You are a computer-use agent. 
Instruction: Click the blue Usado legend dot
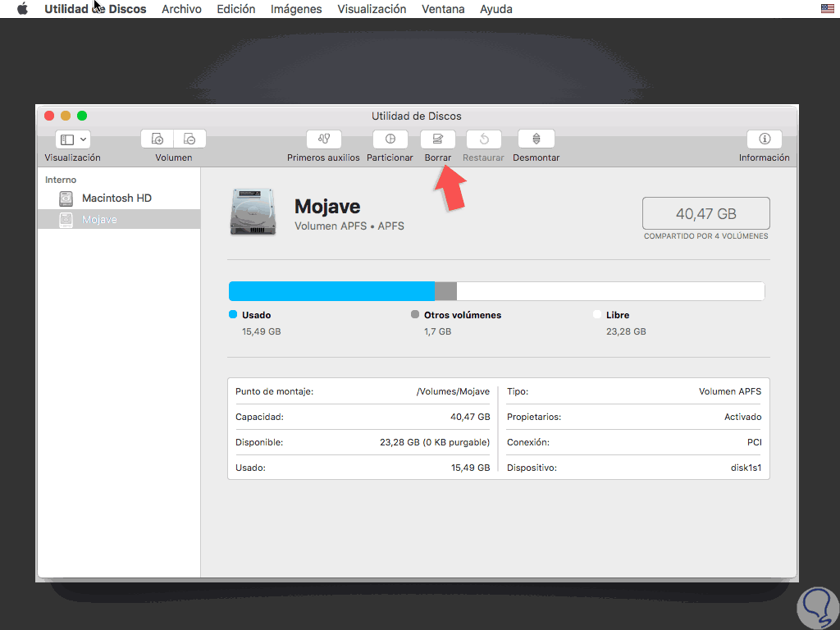pyautogui.click(x=233, y=314)
